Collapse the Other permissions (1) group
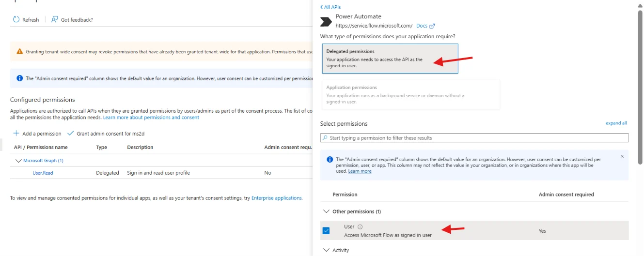644x256 pixels. (326, 211)
